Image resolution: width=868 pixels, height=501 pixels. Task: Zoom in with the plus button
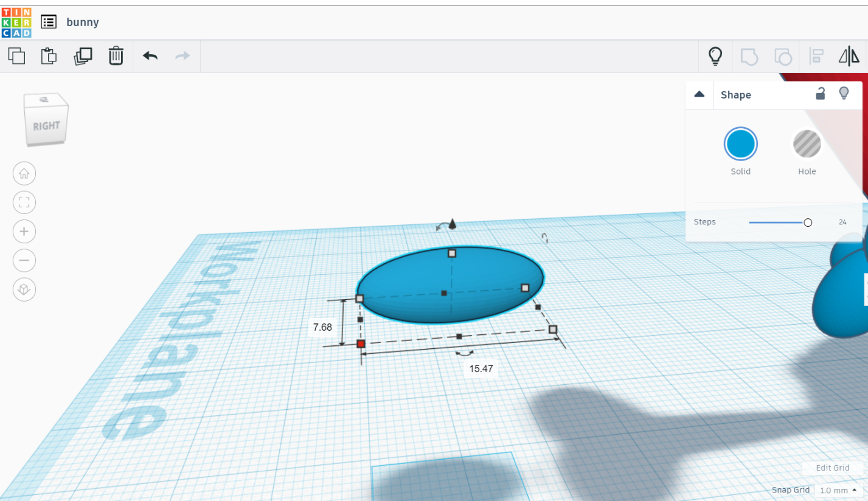pyautogui.click(x=24, y=232)
